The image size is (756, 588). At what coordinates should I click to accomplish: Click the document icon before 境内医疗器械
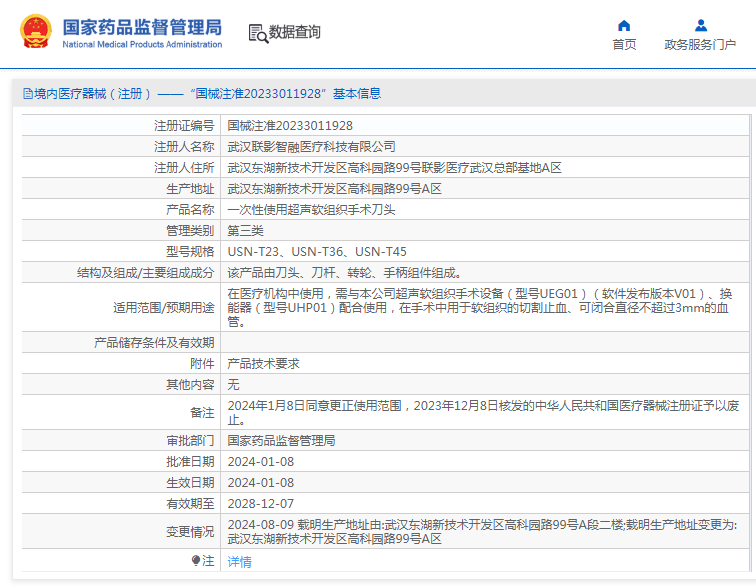pos(28,94)
